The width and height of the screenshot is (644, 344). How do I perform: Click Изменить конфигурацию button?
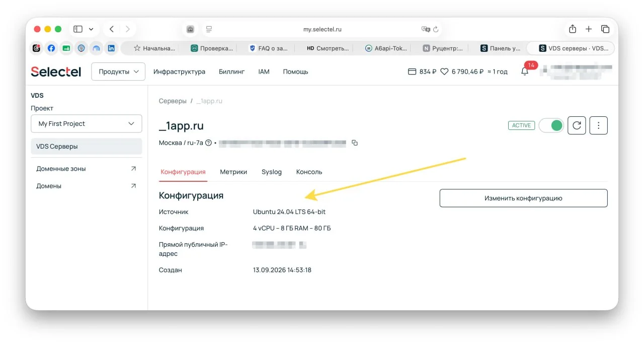click(x=523, y=198)
